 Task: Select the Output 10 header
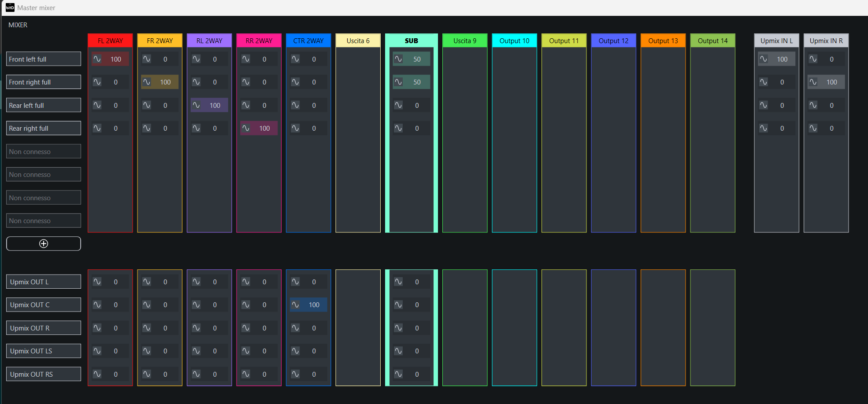point(515,40)
